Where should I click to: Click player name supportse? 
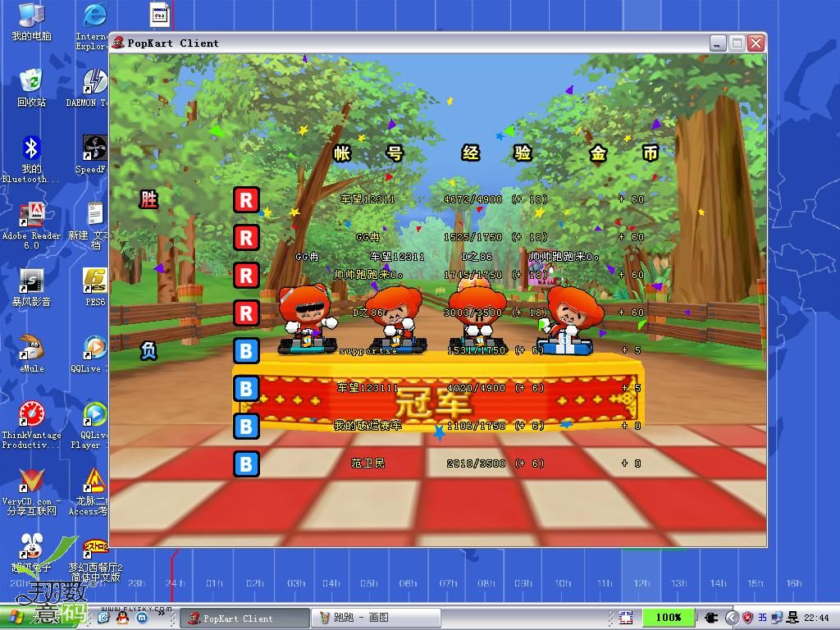coord(368,351)
